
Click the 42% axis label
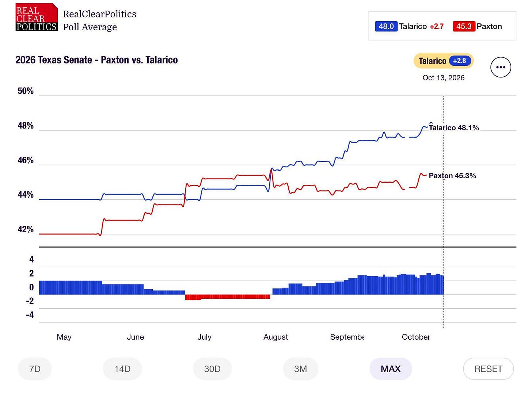pyautogui.click(x=26, y=229)
